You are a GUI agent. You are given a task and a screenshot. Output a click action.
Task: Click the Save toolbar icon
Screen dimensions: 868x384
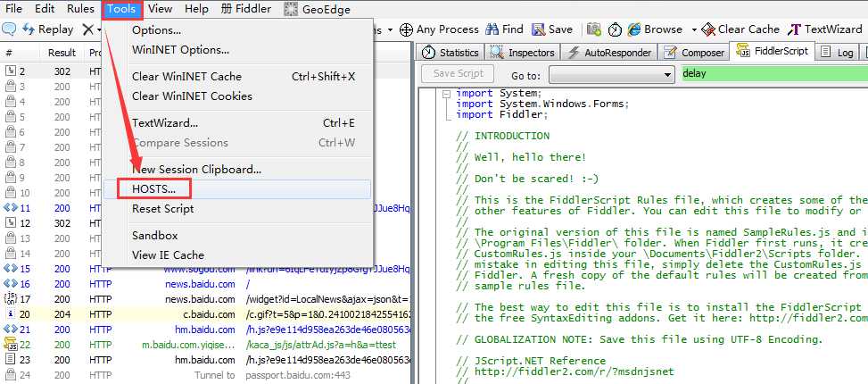click(x=552, y=29)
